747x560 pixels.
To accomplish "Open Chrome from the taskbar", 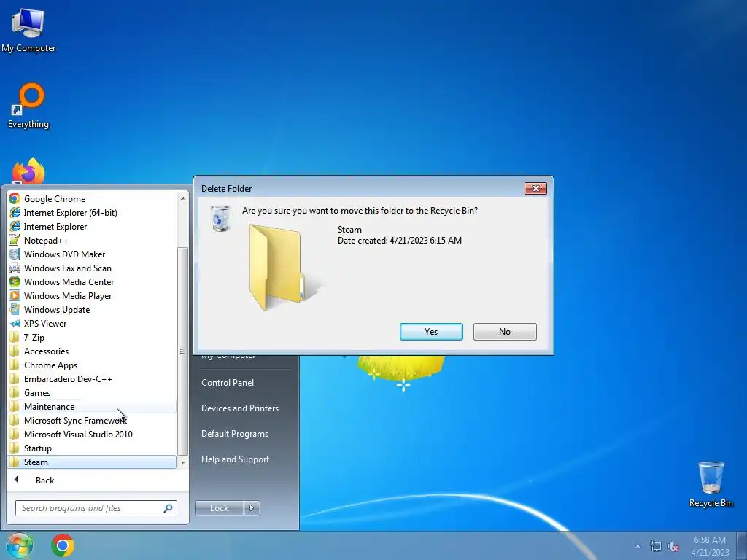I will coord(63,545).
